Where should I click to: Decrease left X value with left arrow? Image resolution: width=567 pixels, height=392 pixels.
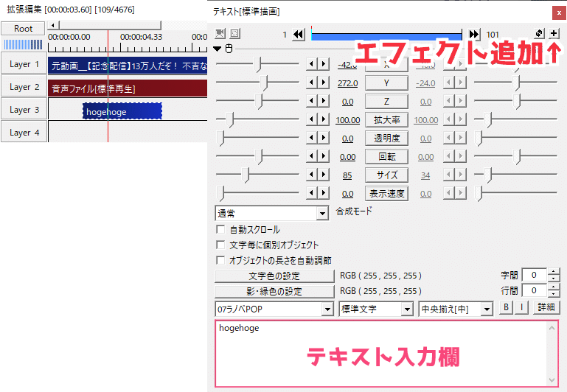pos(311,64)
